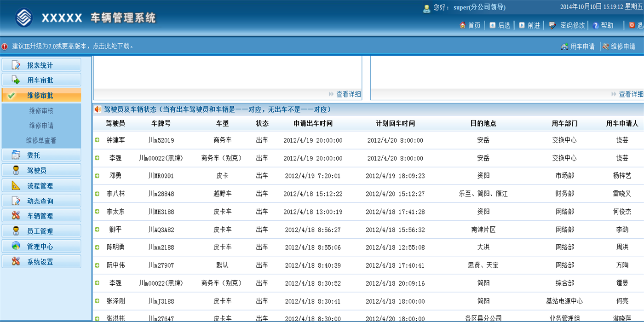Click the IE upgrade download notice link

73,46
